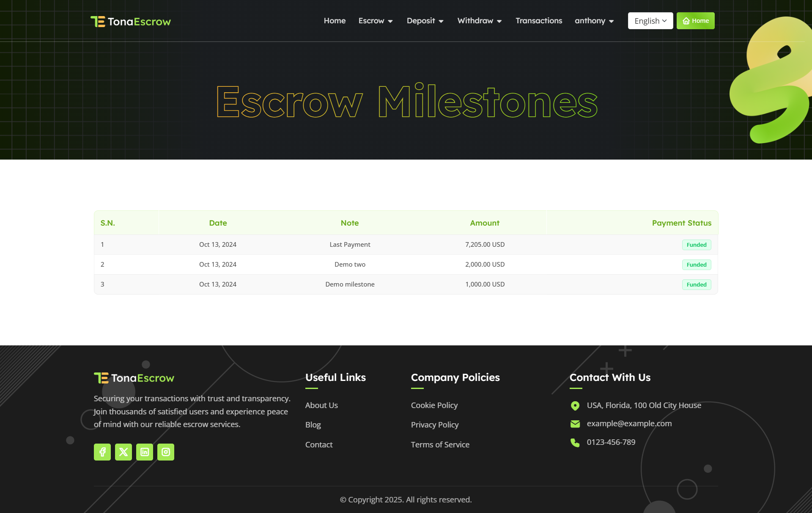This screenshot has width=812, height=513.
Task: Open the Deposit menu item
Action: coord(425,20)
